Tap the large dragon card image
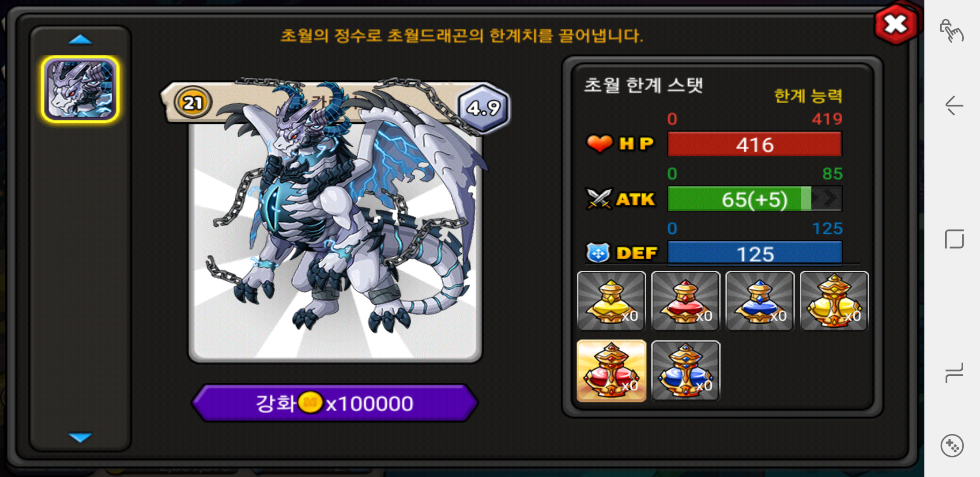This screenshot has width=980, height=477. pyautogui.click(x=335, y=221)
